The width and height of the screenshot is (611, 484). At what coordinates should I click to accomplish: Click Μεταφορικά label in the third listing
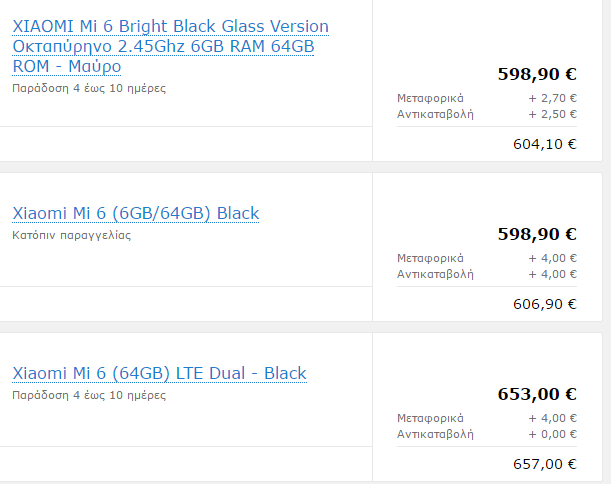[430, 418]
